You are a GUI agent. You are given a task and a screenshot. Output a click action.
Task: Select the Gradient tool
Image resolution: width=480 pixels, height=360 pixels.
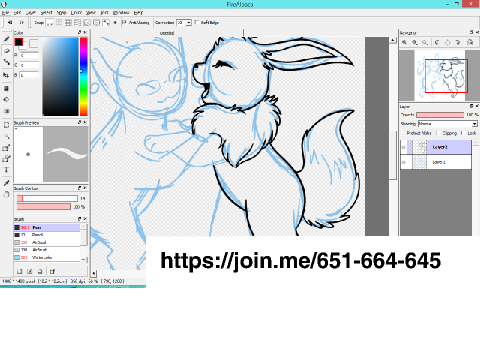tap(6, 111)
